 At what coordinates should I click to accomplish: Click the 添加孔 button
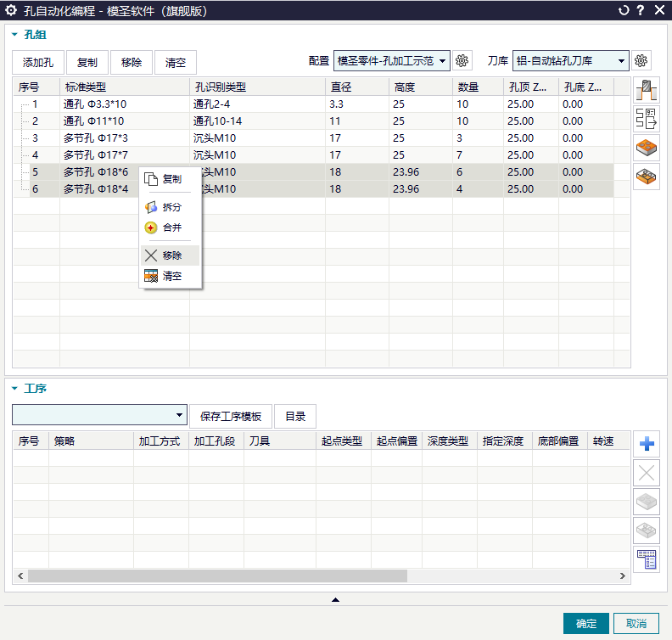[38, 63]
